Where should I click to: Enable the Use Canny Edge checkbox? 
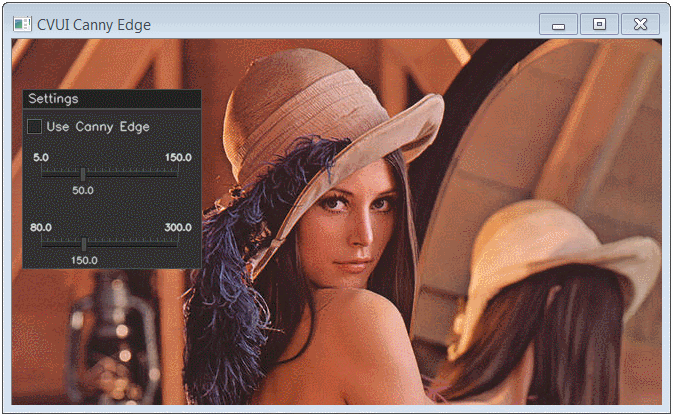[34, 127]
